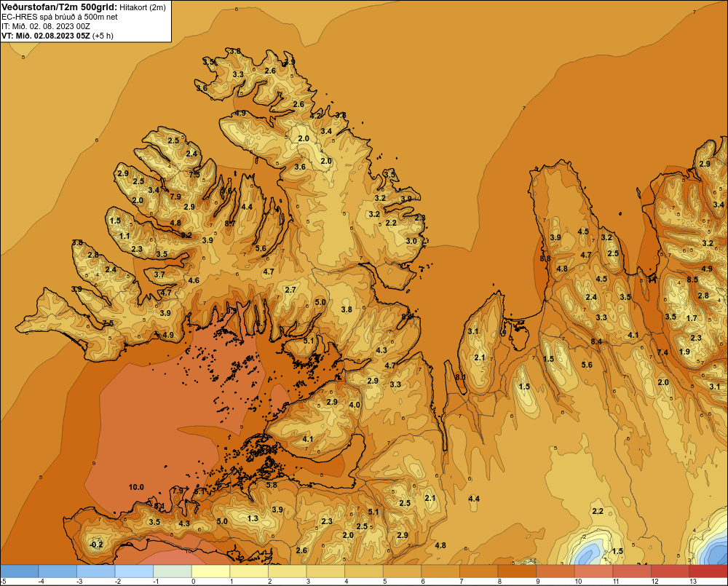Image resolution: width=728 pixels, height=586 pixels.
Task: Click the '4.0' temperature value
Action: (x=355, y=405)
